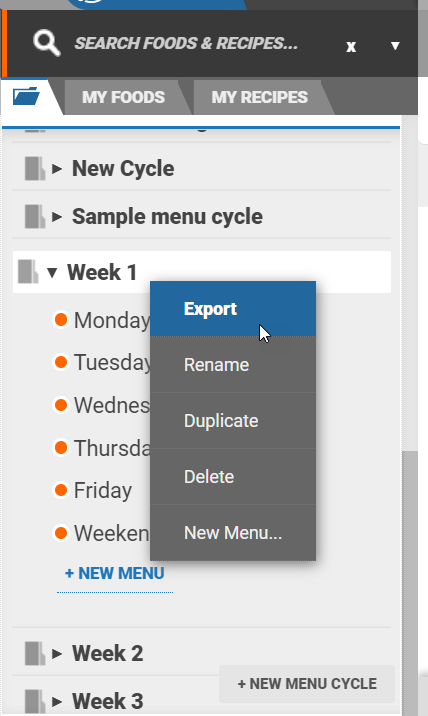Click the cycle icon beside Week 1
Image resolution: width=428 pixels, height=716 pixels.
click(28, 272)
